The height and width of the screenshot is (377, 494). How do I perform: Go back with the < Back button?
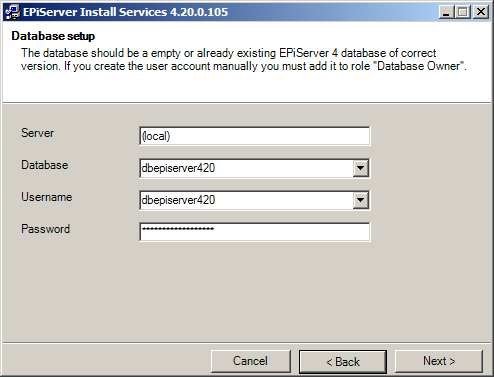point(343,362)
